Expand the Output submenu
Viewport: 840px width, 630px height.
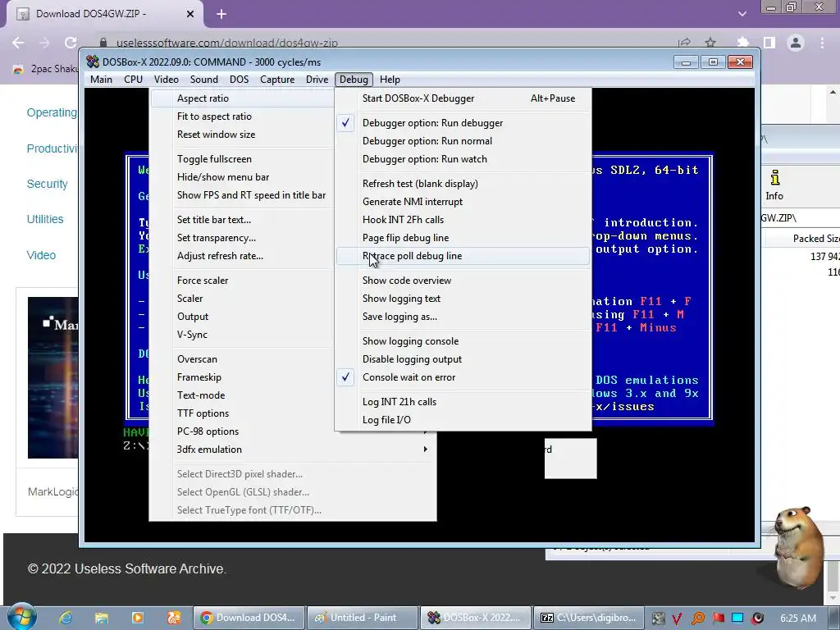(x=243, y=317)
